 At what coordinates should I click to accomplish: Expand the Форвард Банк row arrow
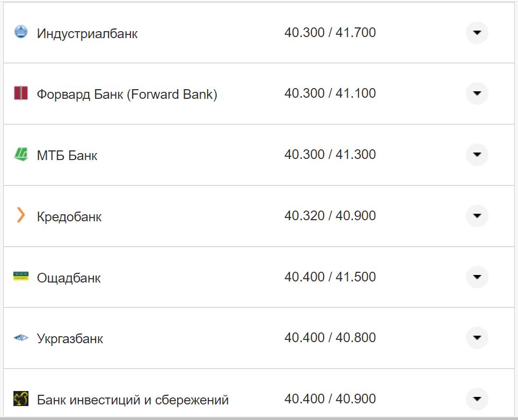pos(477,94)
